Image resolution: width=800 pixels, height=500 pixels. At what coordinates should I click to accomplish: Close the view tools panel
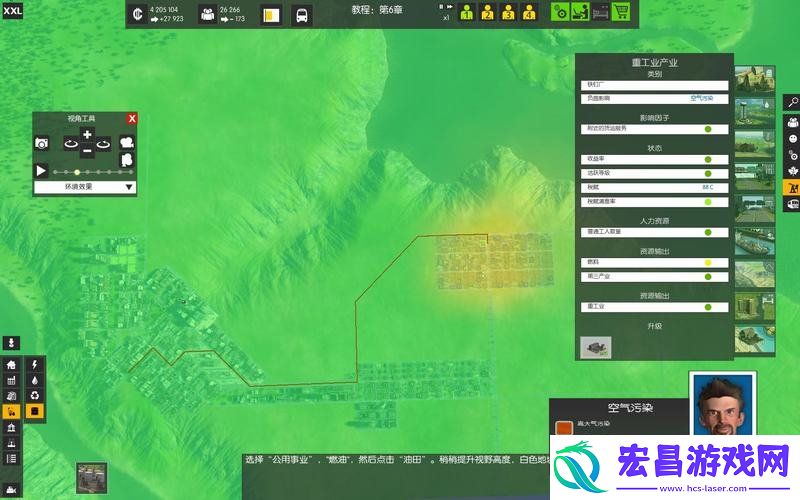point(132,118)
